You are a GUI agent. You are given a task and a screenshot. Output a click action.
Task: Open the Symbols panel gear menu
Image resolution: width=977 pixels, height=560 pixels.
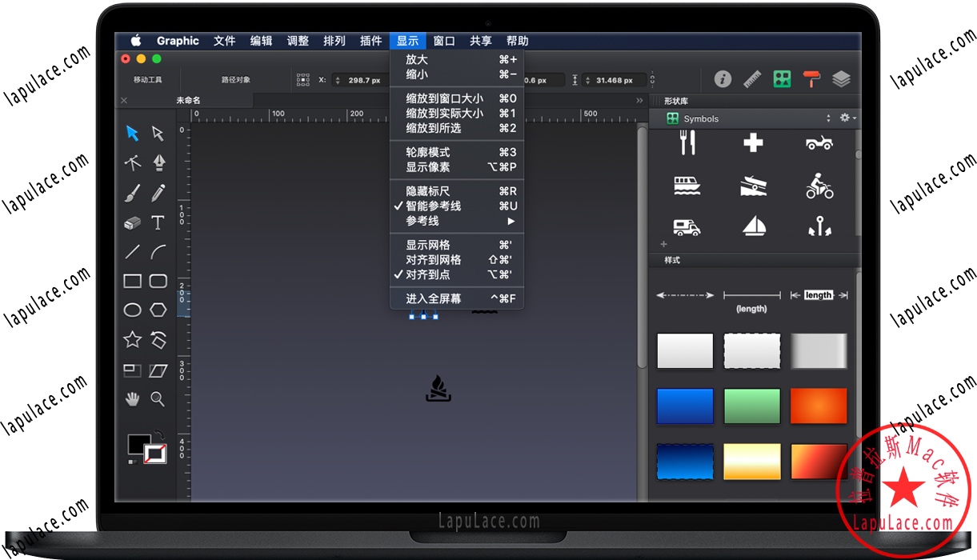[x=846, y=118]
